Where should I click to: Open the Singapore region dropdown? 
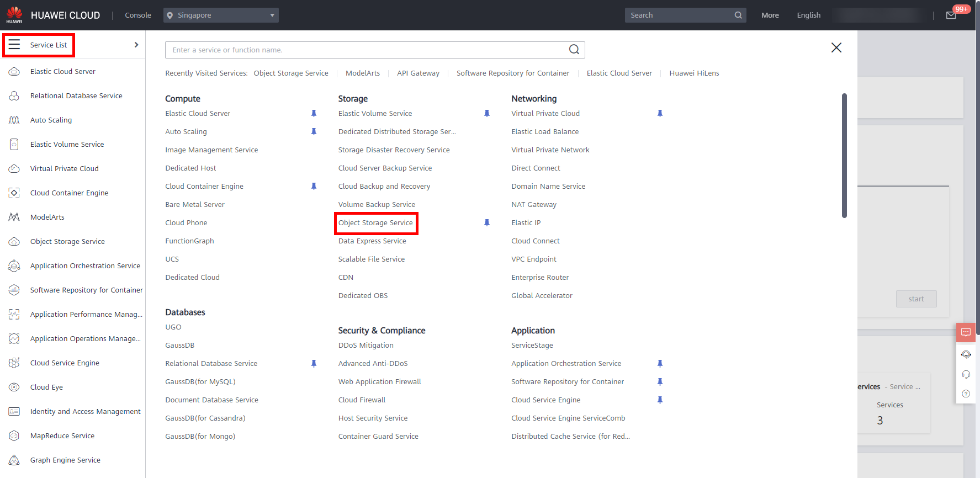click(221, 15)
